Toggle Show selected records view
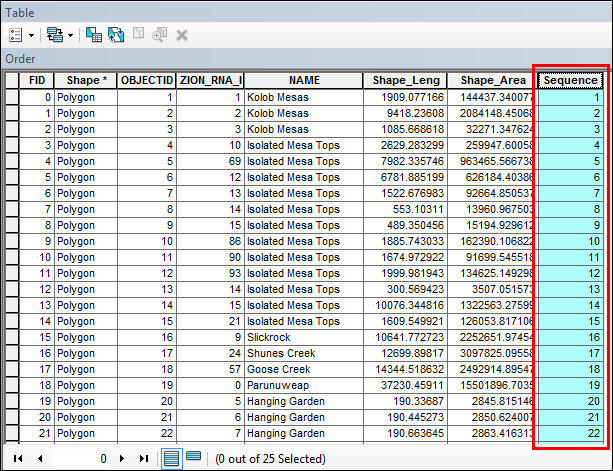613x471 pixels. click(194, 456)
